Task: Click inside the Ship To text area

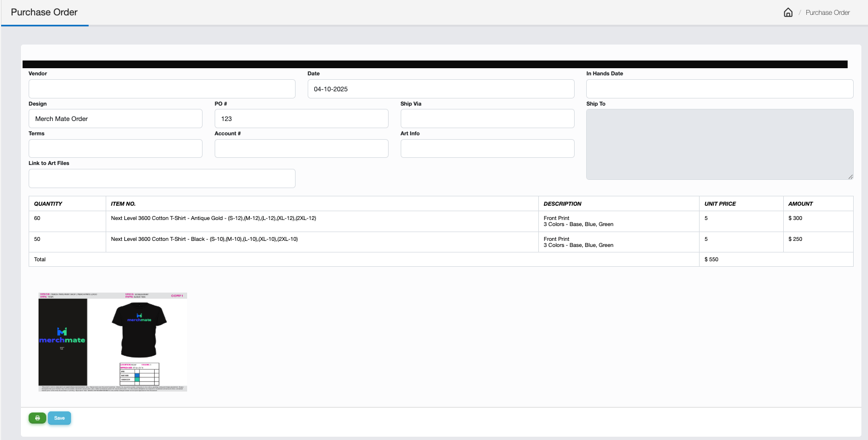Action: pyautogui.click(x=719, y=144)
